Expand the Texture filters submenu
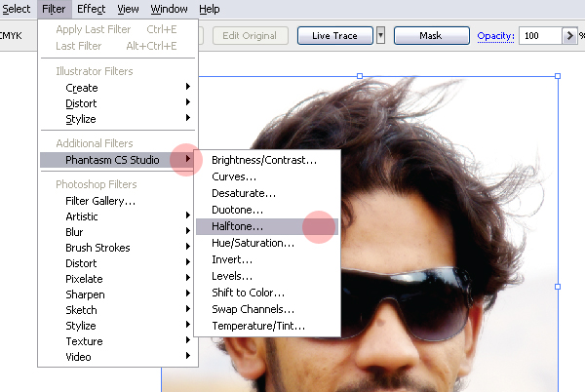 pos(118,341)
